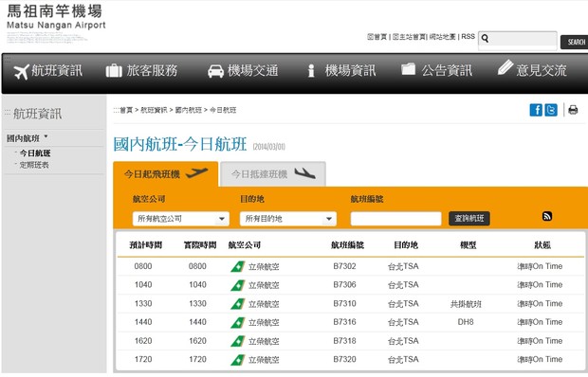Click the RSS feed icon in orange bar
This screenshot has width=588, height=377.
point(547,216)
